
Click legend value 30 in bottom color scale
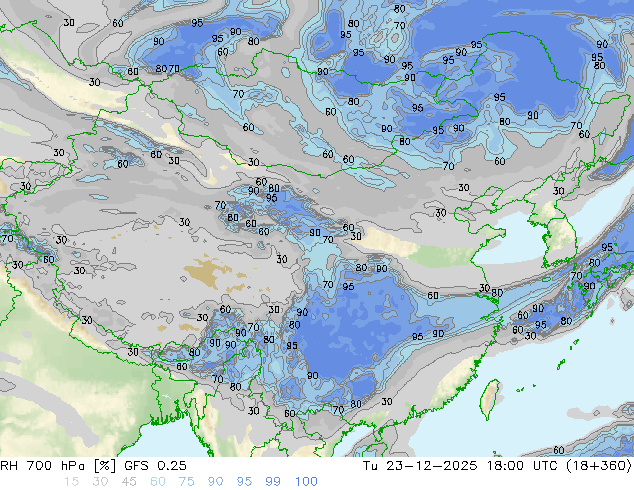click(100, 482)
